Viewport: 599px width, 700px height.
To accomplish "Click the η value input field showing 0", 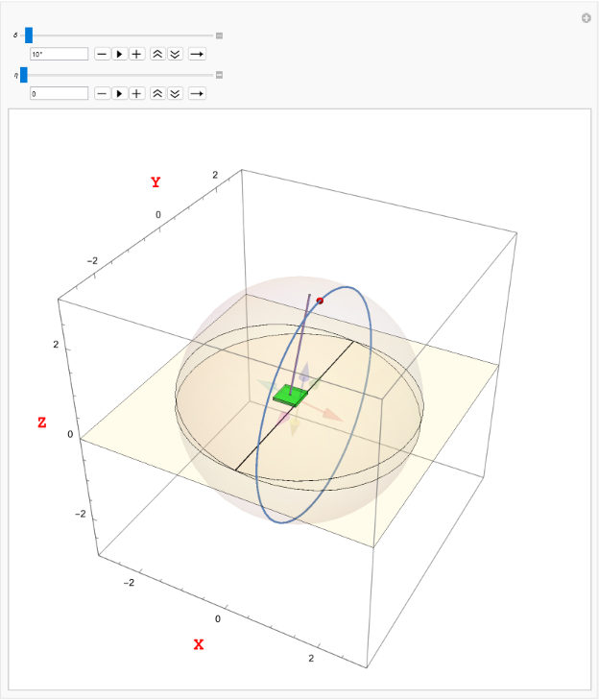I will (x=59, y=93).
